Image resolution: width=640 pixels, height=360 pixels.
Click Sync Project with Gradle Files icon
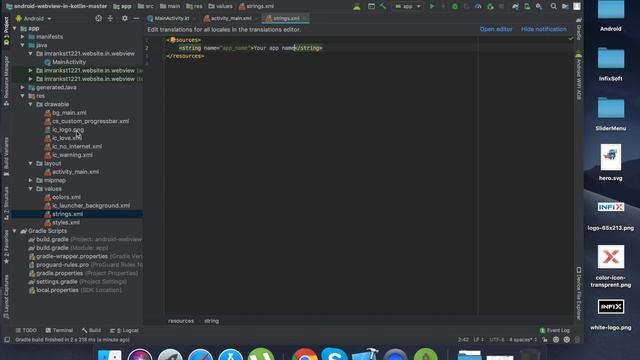pyautogui.click(x=516, y=6)
